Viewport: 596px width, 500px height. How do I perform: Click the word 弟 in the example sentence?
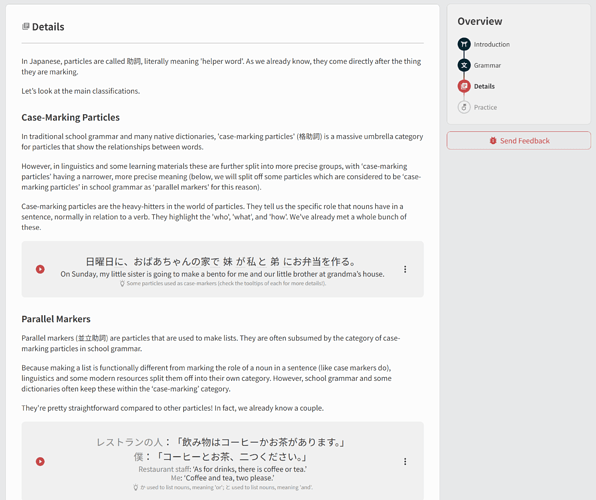(275, 262)
